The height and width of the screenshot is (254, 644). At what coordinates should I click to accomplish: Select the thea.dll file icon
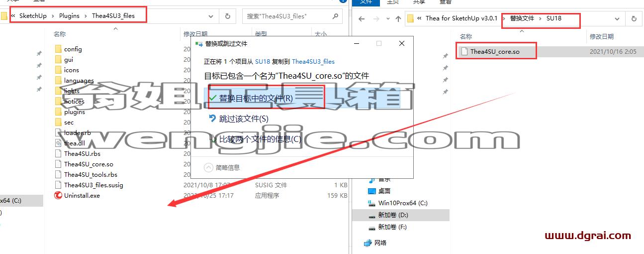tap(58, 143)
